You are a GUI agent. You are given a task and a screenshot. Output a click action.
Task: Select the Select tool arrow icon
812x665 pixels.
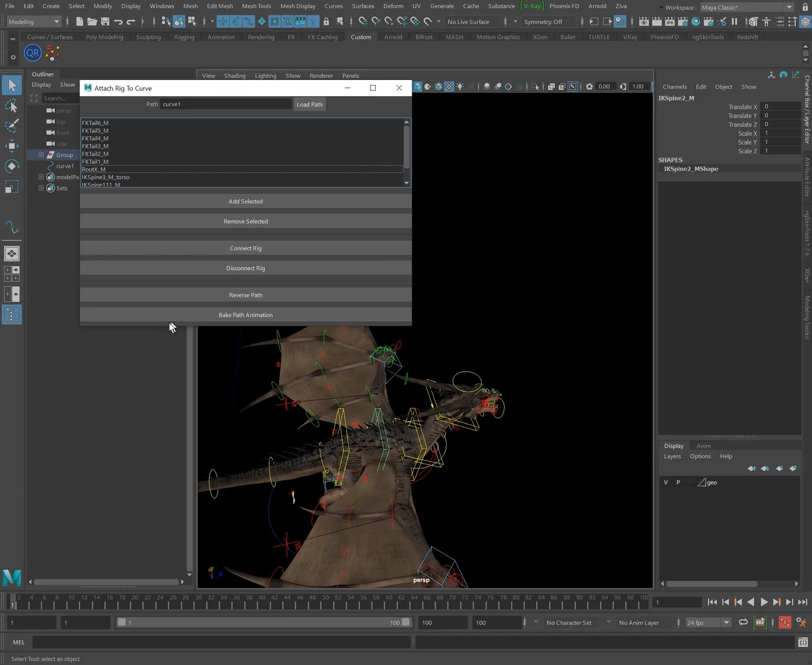(x=12, y=85)
